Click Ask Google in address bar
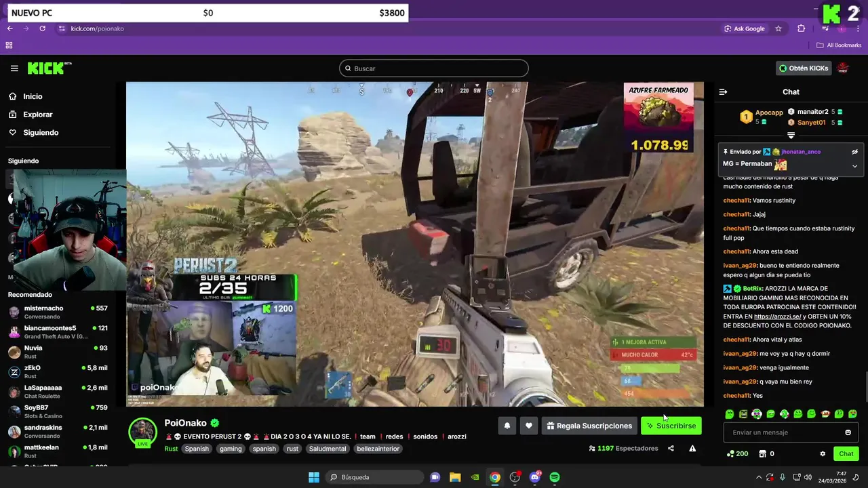 click(x=745, y=28)
